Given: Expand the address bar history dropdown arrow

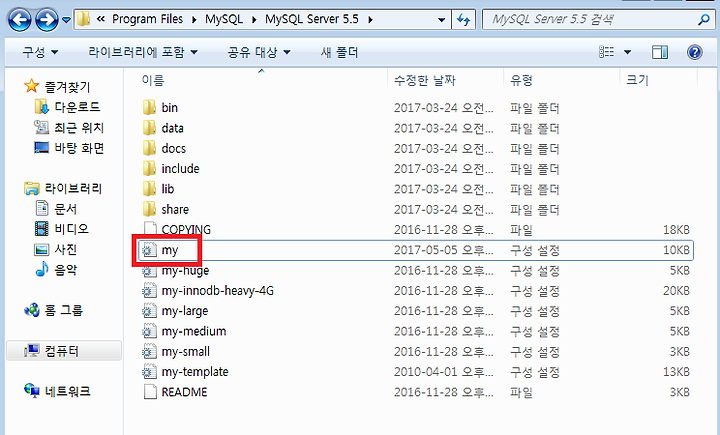Looking at the screenshot, I should point(441,20).
